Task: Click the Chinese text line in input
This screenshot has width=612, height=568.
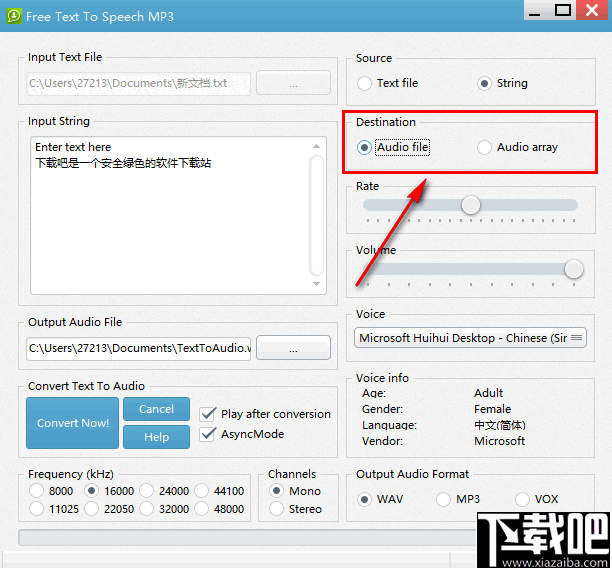Action: pos(123,163)
